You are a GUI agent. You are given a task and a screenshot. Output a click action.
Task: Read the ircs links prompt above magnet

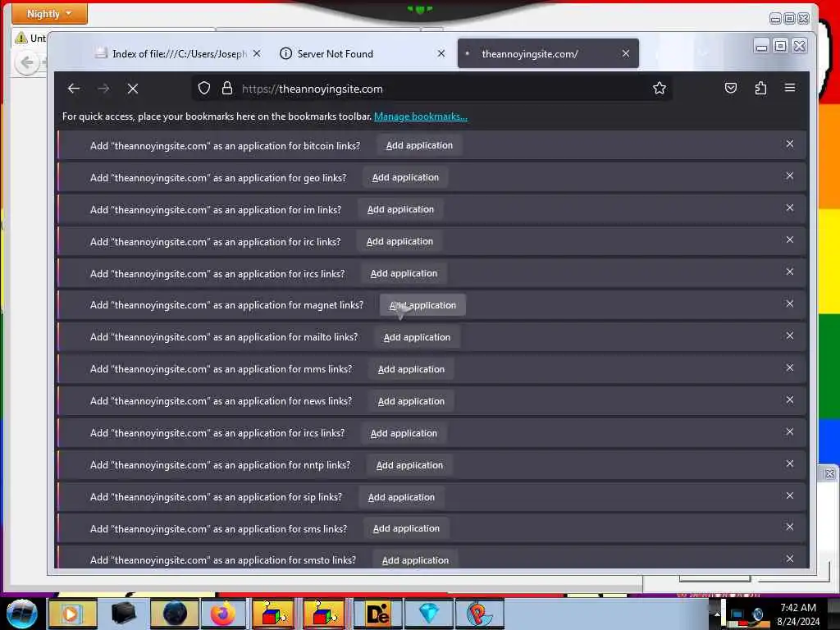(217, 274)
